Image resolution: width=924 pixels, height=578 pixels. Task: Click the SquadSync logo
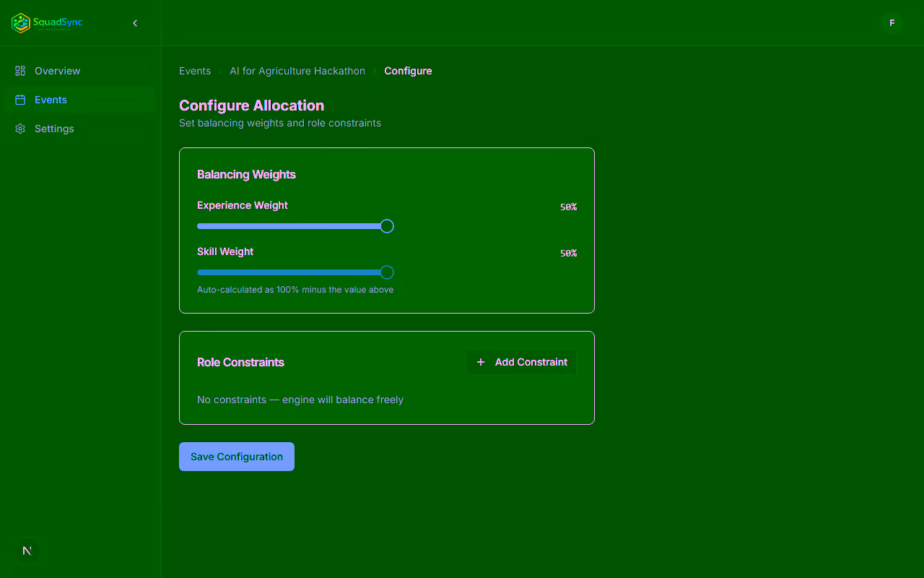(x=47, y=23)
